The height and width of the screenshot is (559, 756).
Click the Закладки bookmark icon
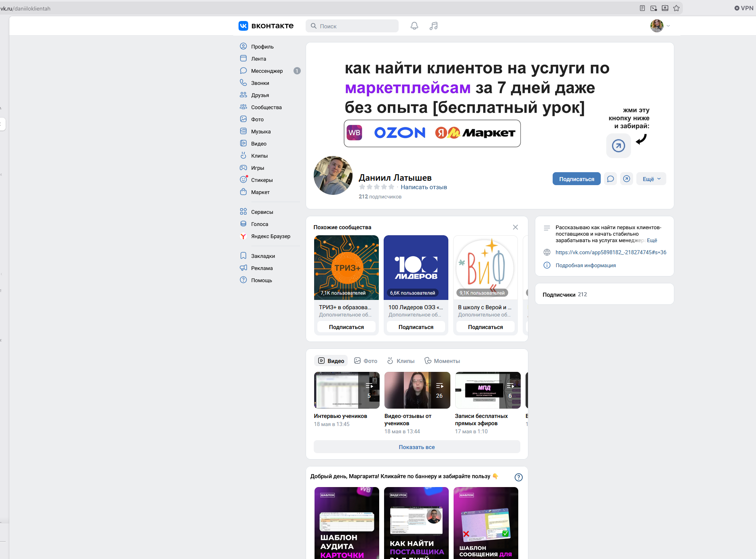243,256
